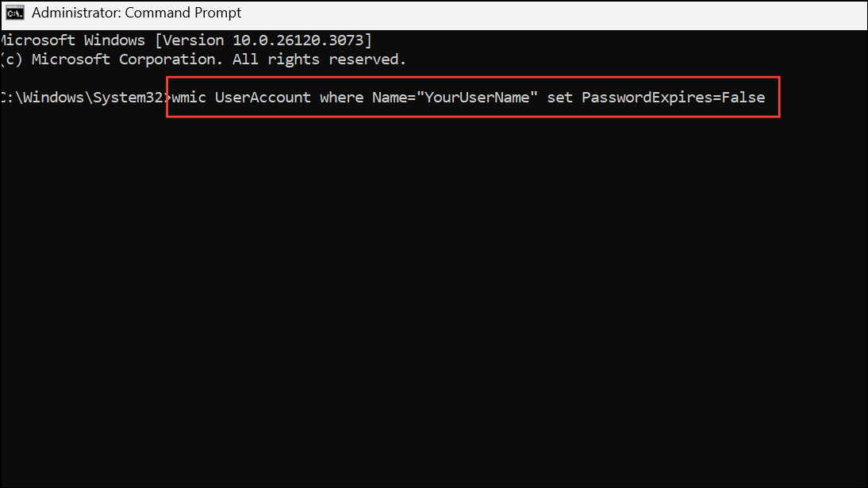Click the 'System32' portion of the prompt
868x488 pixels.
point(127,98)
